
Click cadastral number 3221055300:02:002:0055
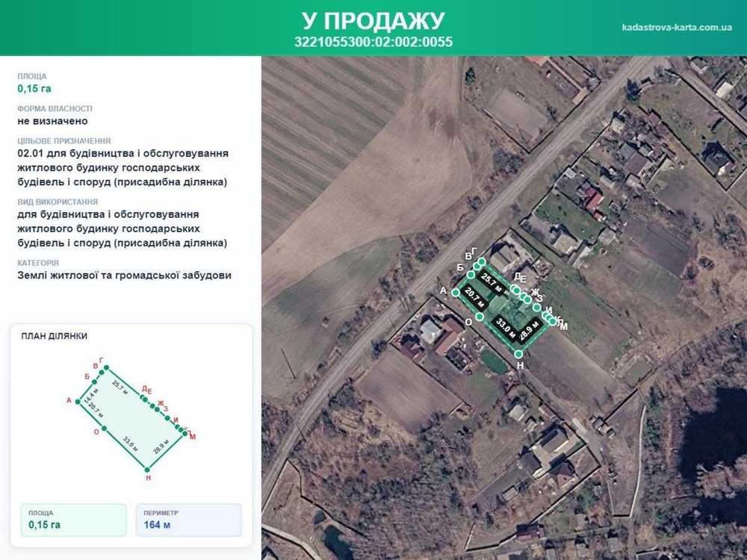(x=373, y=42)
